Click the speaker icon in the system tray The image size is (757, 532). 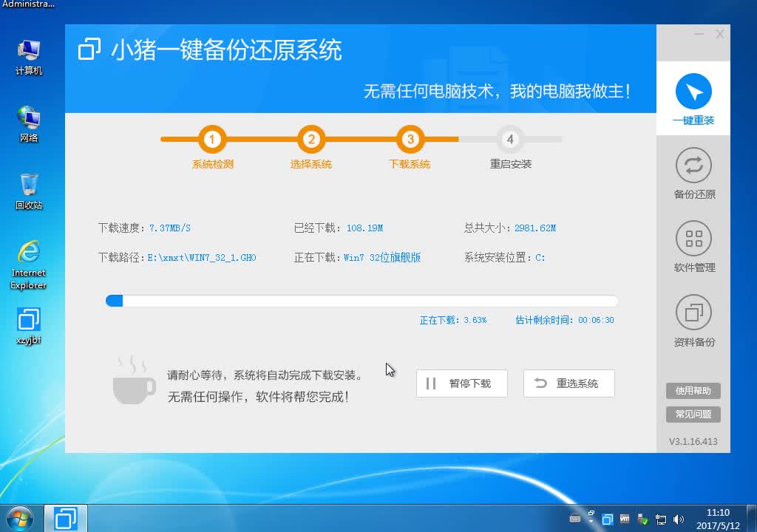(x=678, y=519)
